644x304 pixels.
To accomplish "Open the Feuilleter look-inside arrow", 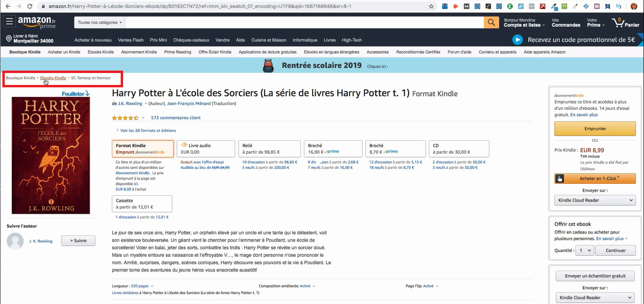I will click(76, 94).
